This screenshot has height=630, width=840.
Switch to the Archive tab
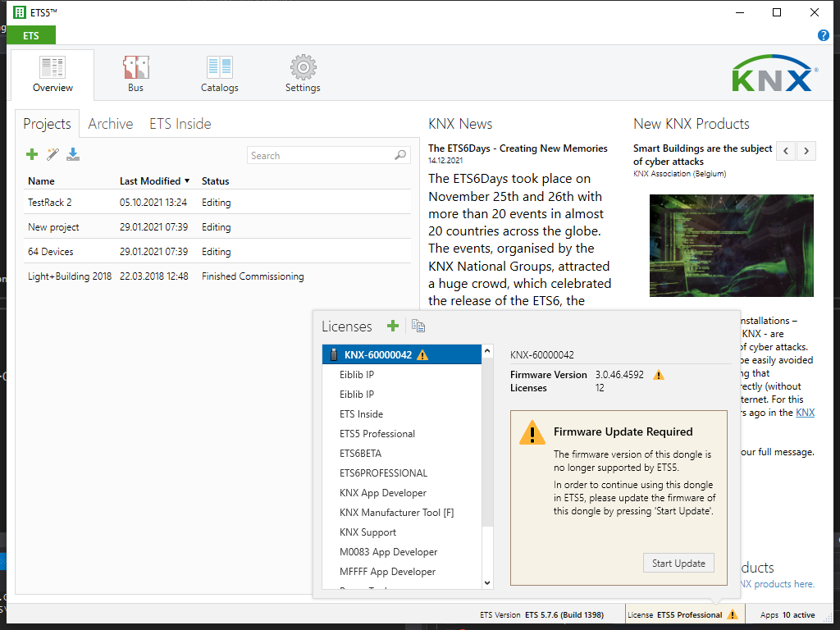tap(111, 124)
